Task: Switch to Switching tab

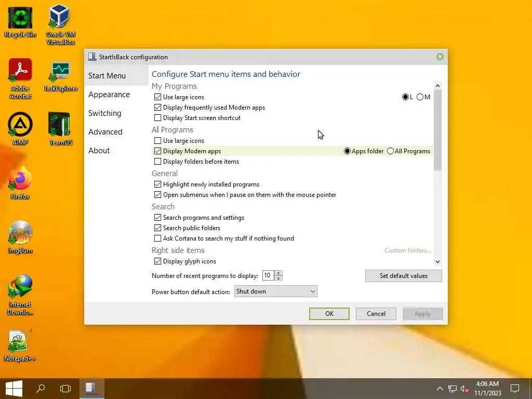Action: (x=105, y=113)
